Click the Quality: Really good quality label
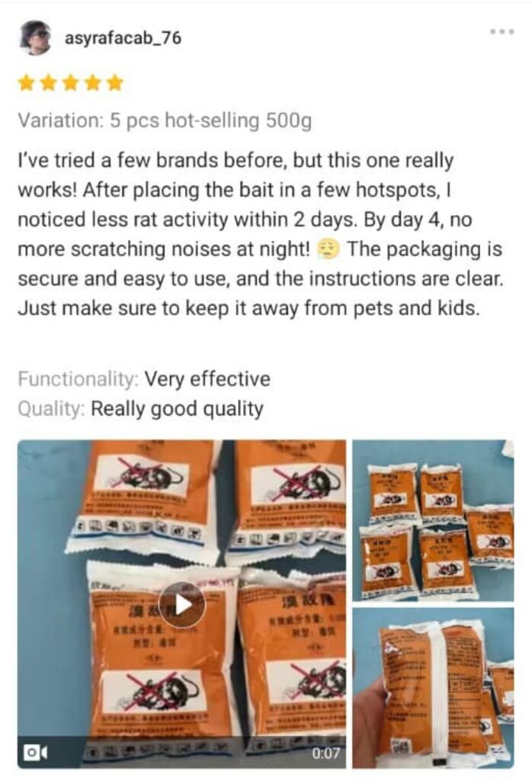 (140, 409)
